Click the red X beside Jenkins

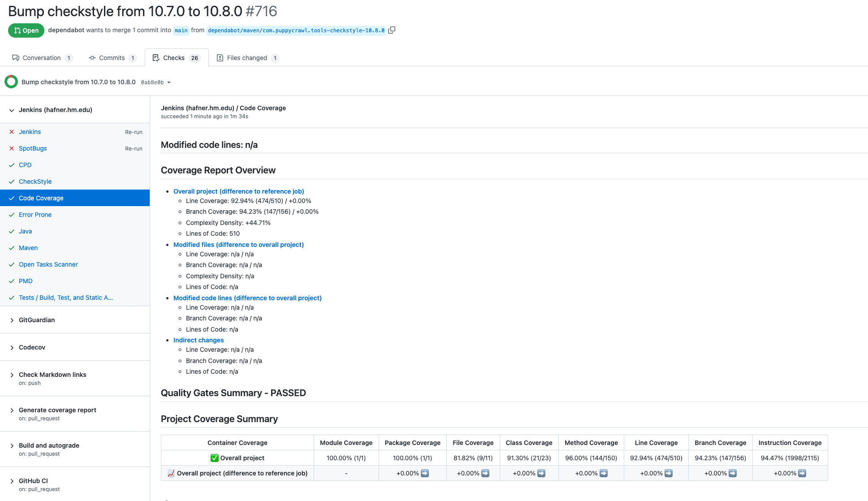(x=12, y=132)
